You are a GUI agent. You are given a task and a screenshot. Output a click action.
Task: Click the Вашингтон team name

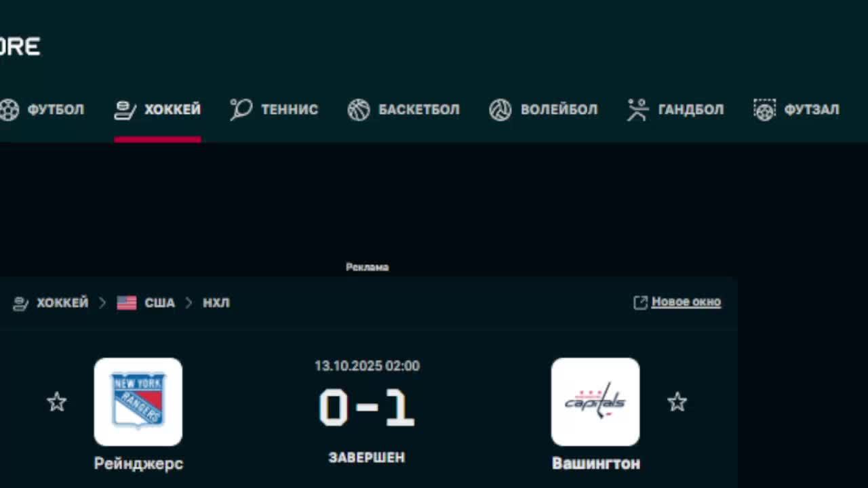(596, 464)
